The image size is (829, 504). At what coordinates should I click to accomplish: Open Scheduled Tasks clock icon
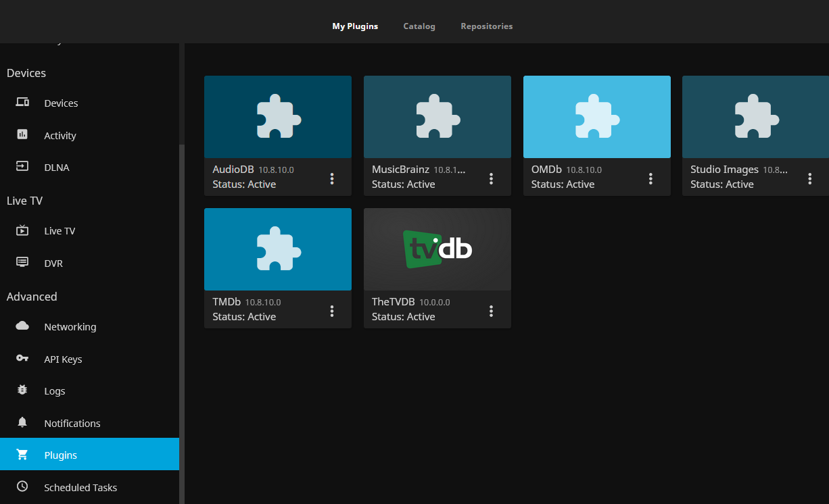(x=22, y=487)
